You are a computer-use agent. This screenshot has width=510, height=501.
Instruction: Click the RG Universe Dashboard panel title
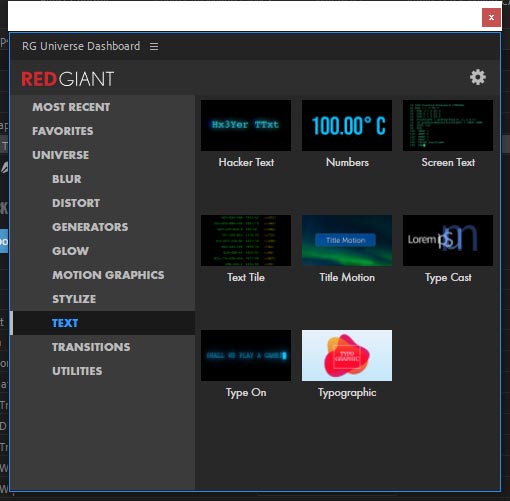pos(81,46)
